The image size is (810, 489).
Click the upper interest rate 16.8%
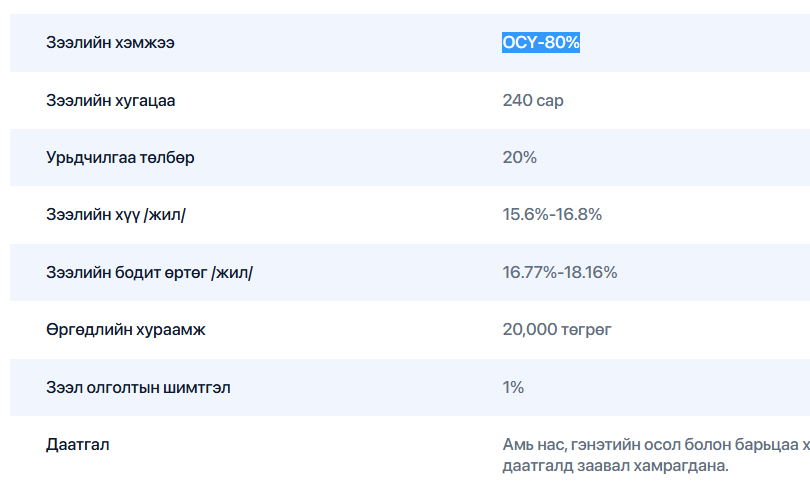pyautogui.click(x=578, y=215)
